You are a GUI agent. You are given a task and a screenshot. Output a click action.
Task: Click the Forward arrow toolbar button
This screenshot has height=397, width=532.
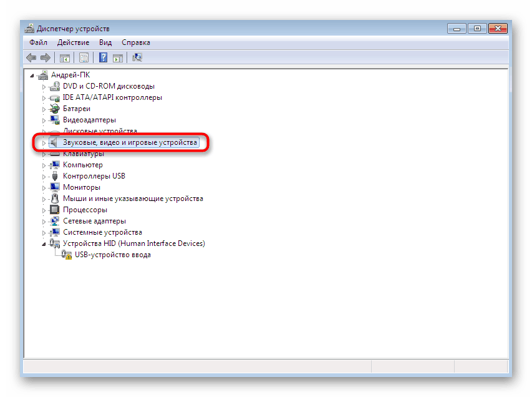(x=46, y=57)
